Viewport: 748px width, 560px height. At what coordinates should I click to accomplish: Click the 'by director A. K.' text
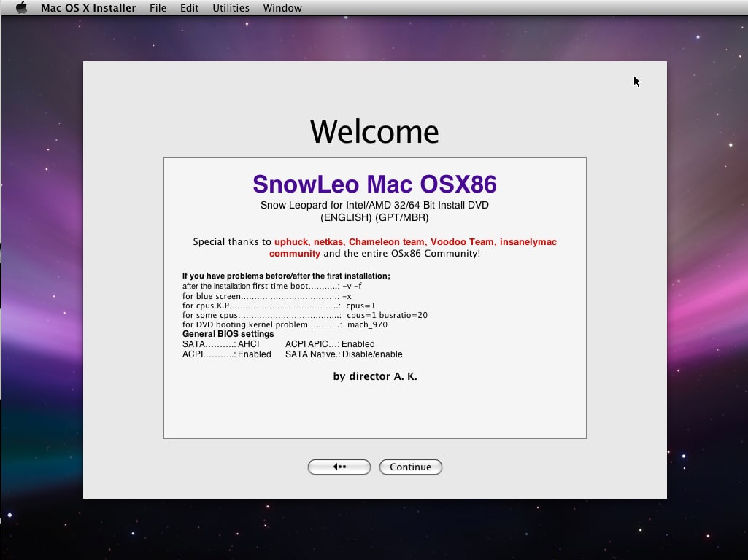[375, 376]
